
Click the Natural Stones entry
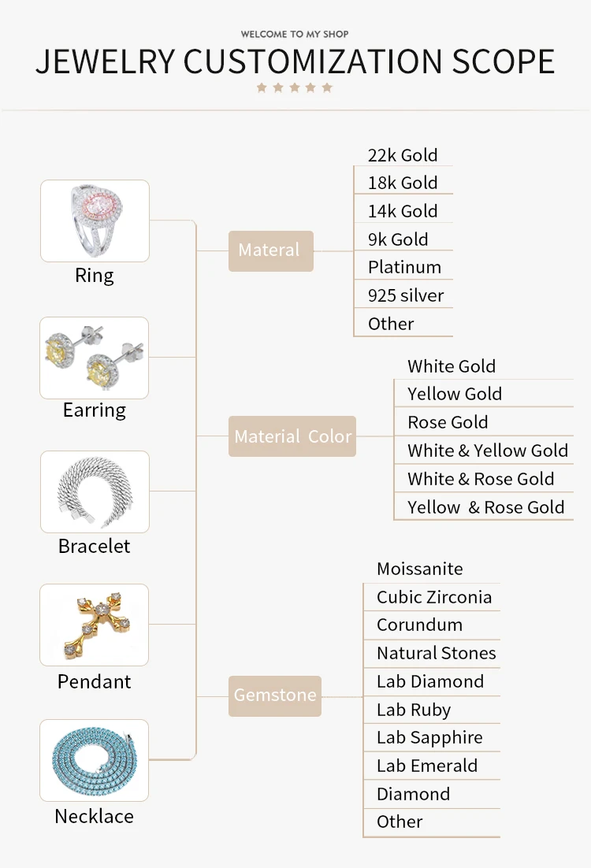click(437, 653)
